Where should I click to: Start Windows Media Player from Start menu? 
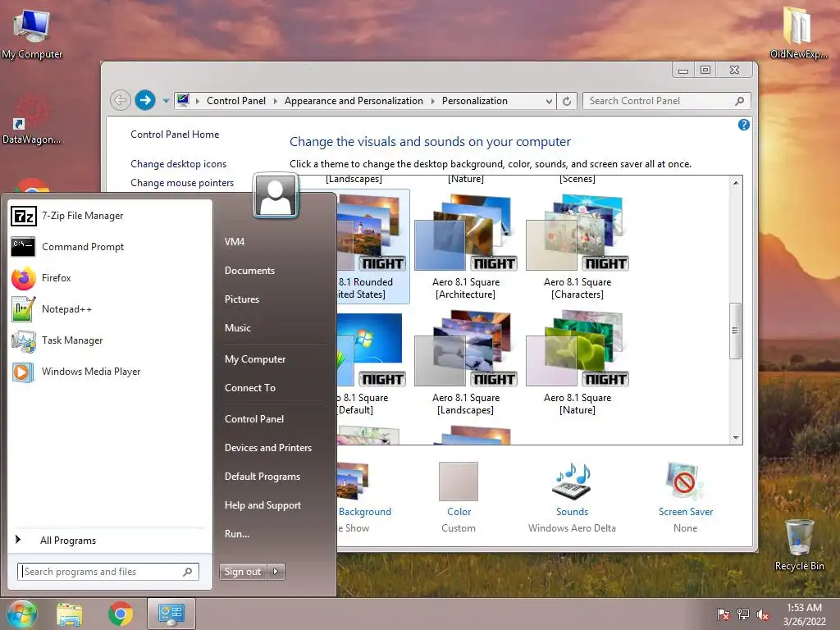click(110, 372)
